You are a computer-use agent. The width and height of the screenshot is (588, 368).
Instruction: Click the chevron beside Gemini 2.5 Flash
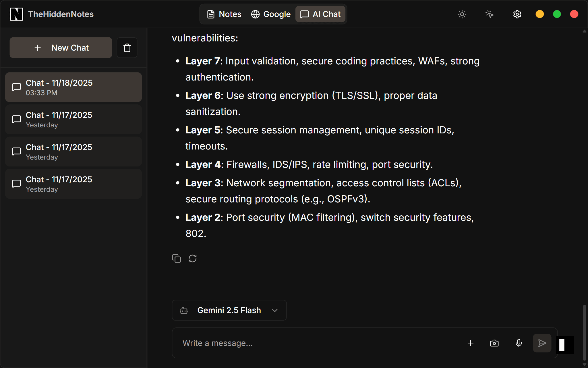275,310
